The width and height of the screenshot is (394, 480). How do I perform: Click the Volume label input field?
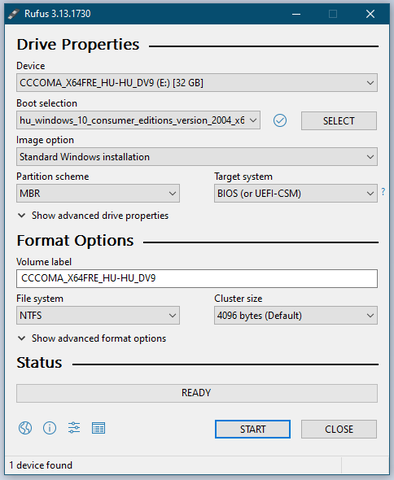pos(197,278)
